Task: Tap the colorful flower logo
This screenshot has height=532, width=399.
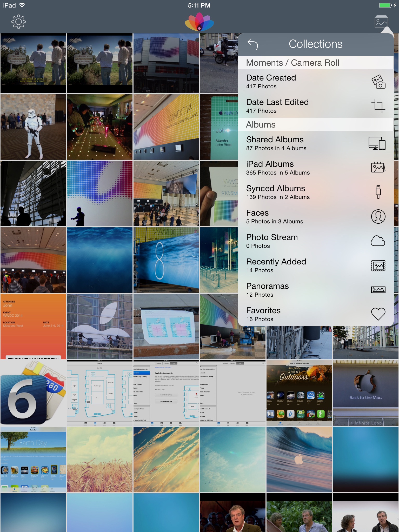Action: tap(199, 22)
